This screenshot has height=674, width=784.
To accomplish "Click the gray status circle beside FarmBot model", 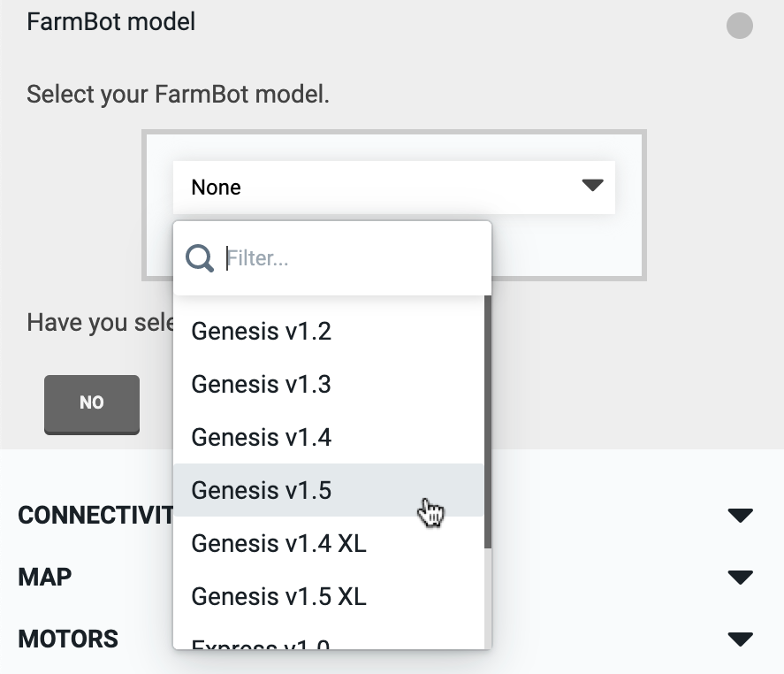I will coord(739,26).
